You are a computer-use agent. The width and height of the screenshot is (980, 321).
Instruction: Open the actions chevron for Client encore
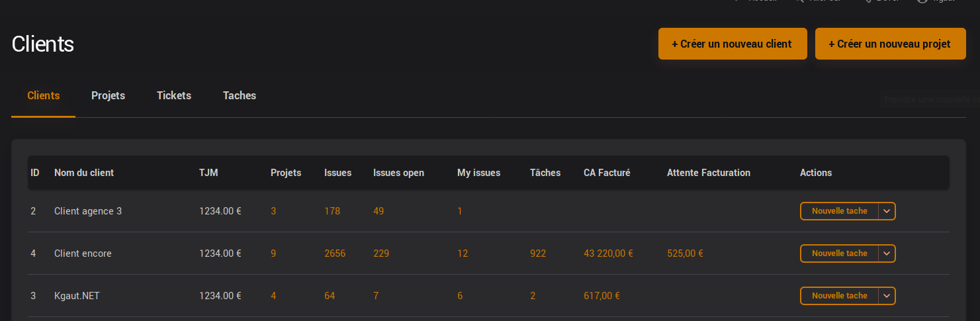887,253
